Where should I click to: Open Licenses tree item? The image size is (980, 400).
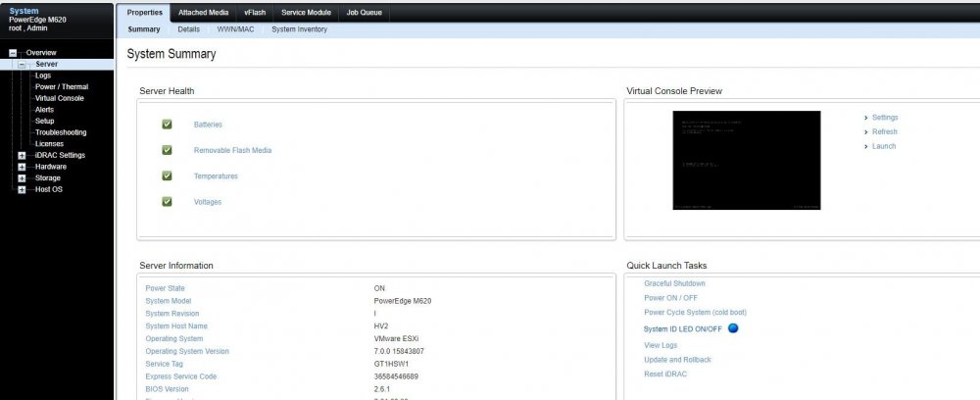tap(49, 144)
